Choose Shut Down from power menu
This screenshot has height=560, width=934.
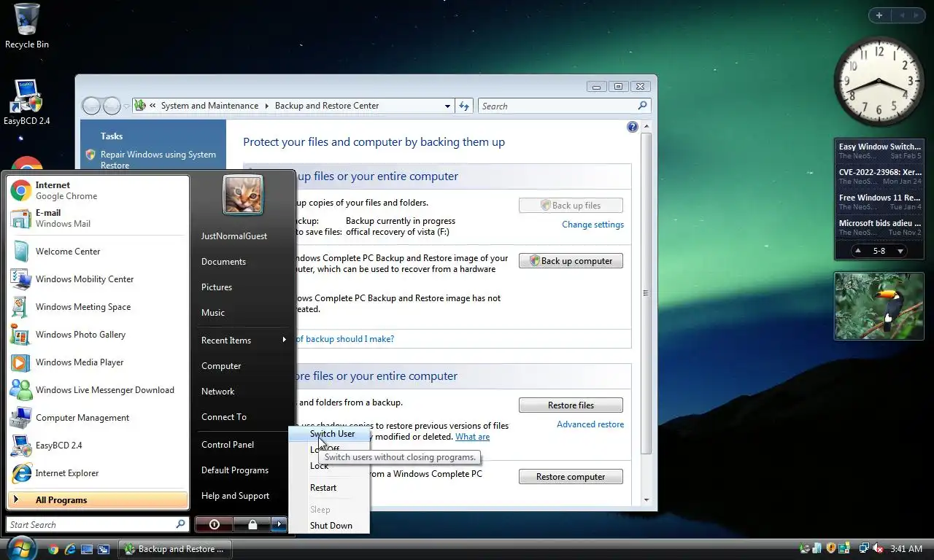click(329, 526)
